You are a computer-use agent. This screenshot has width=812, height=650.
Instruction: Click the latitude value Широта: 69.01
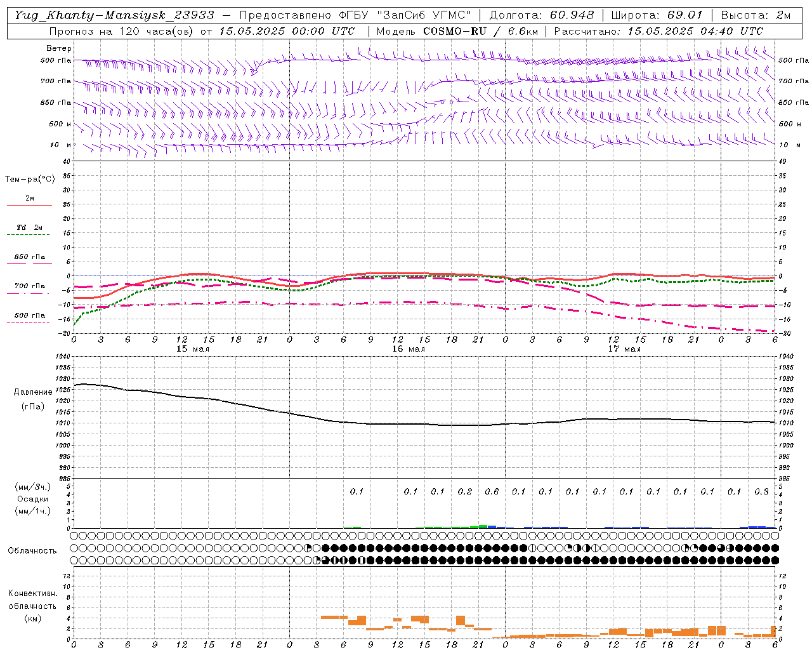click(x=657, y=15)
